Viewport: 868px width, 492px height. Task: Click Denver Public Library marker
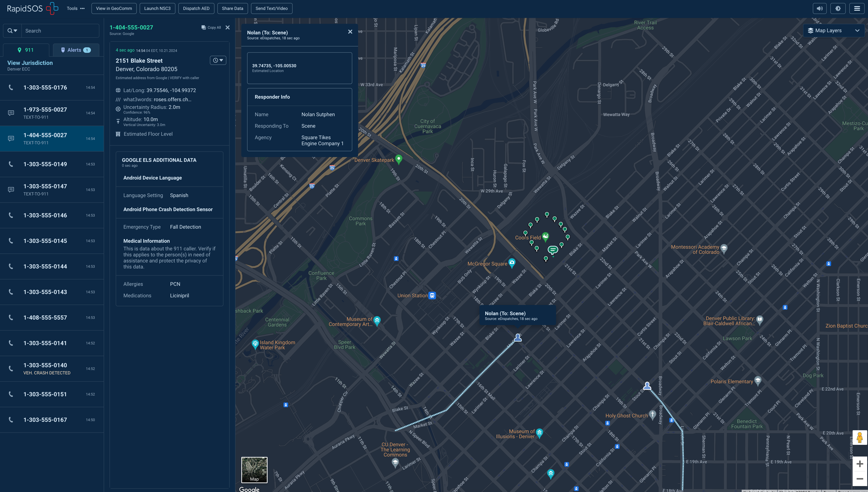[759, 320]
